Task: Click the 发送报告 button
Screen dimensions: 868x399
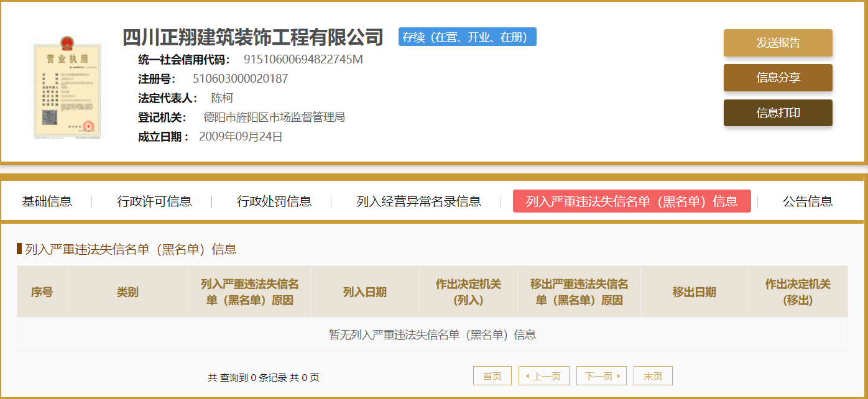Action: pyautogui.click(x=778, y=43)
